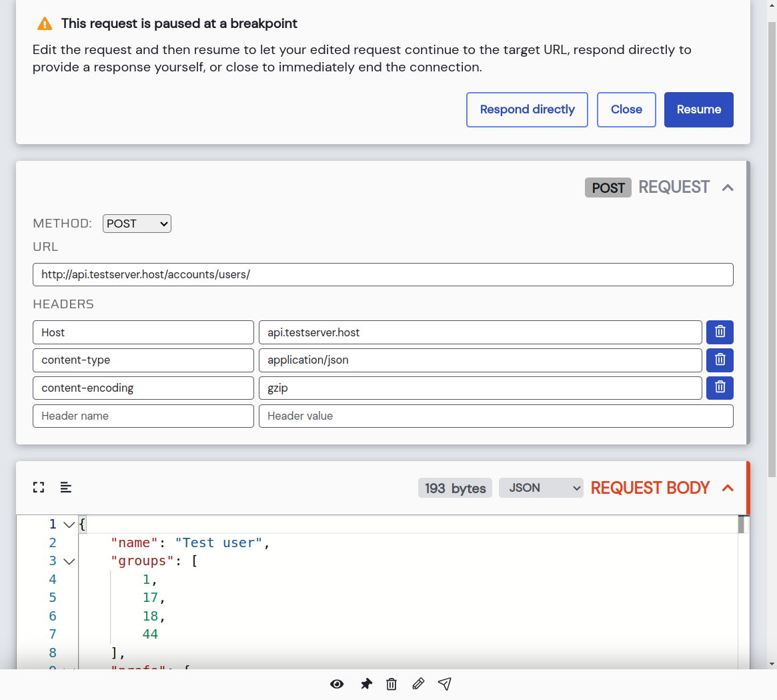
Task: Collapse the REQUEST section chevron
Action: [x=728, y=188]
